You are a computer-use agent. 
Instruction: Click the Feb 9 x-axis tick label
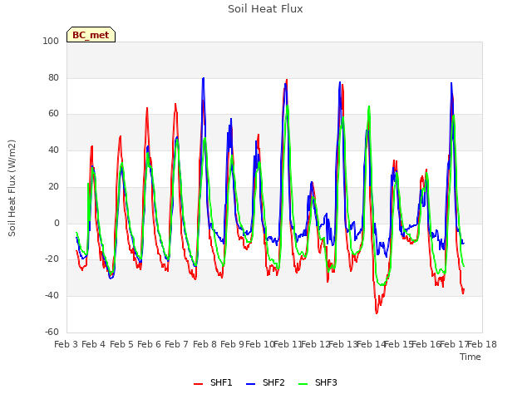tap(232, 344)
